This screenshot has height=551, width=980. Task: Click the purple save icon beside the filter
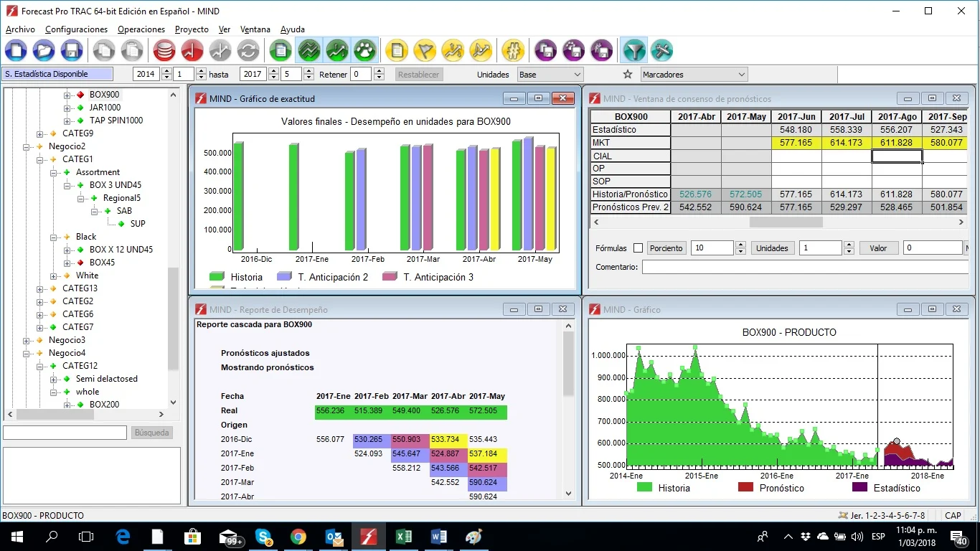601,50
